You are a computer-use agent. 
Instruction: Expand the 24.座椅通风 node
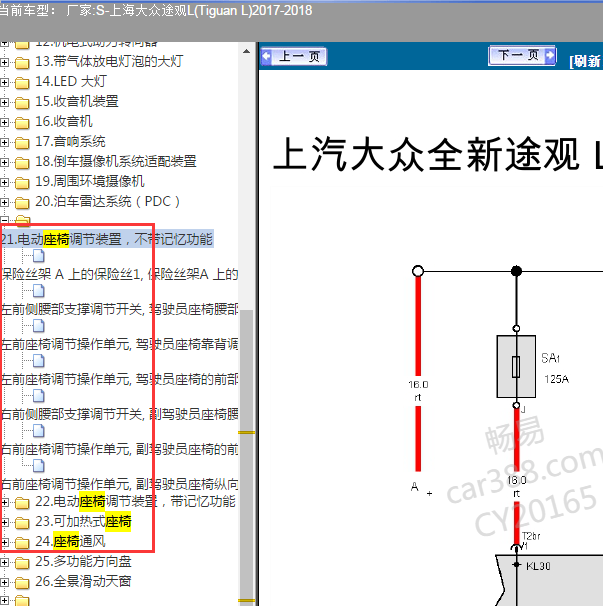tap(4, 542)
